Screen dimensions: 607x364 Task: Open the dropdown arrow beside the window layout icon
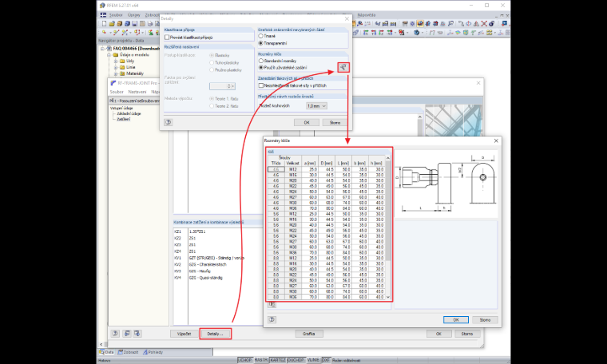(x=494, y=33)
